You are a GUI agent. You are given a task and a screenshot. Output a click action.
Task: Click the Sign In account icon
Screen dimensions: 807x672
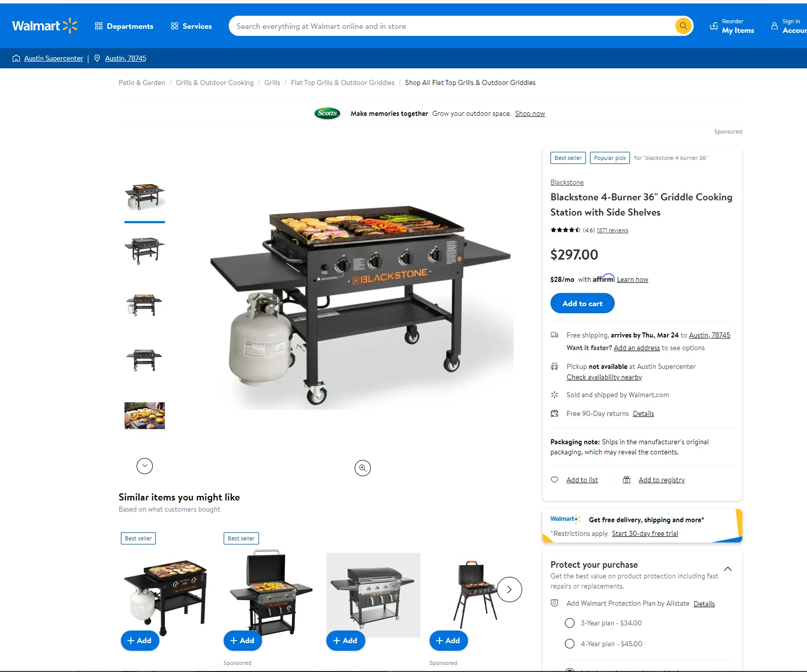pyautogui.click(x=775, y=26)
